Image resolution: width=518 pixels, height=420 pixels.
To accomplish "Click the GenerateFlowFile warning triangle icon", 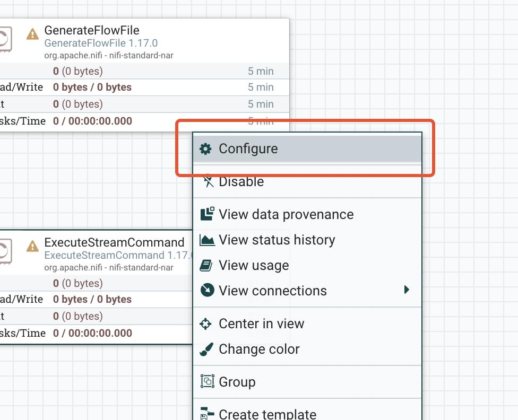I will point(33,34).
